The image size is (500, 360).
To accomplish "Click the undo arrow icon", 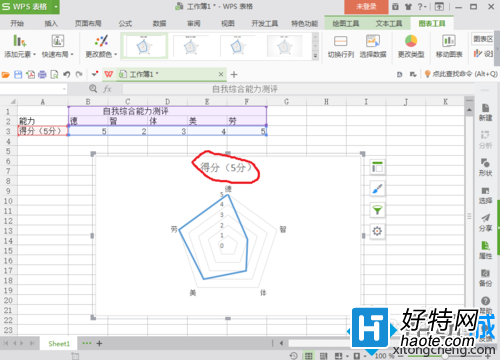I will tap(67, 75).
